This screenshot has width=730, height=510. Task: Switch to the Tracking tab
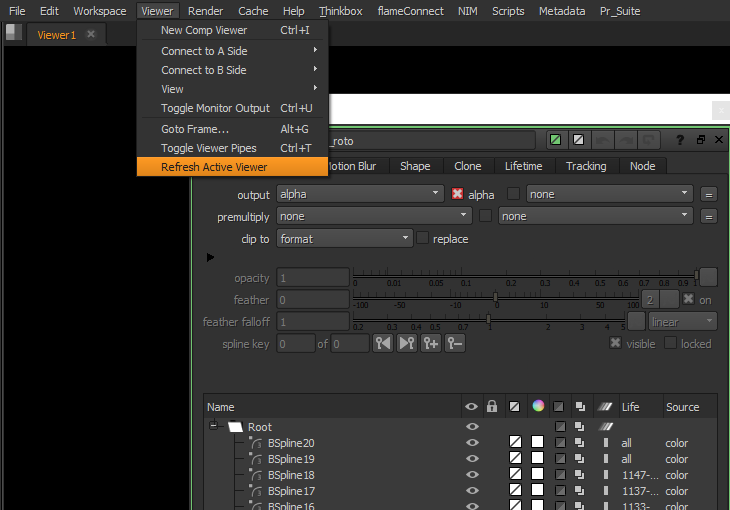pyautogui.click(x=585, y=166)
